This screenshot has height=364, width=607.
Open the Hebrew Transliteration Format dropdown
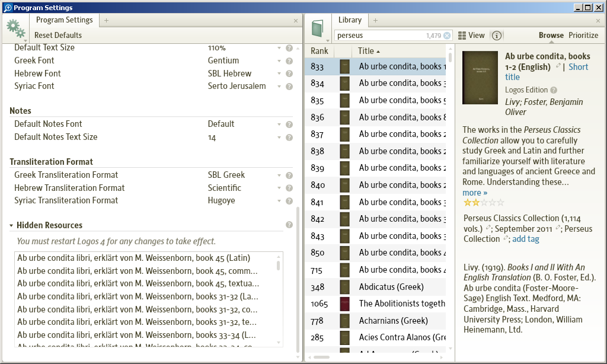[279, 188]
